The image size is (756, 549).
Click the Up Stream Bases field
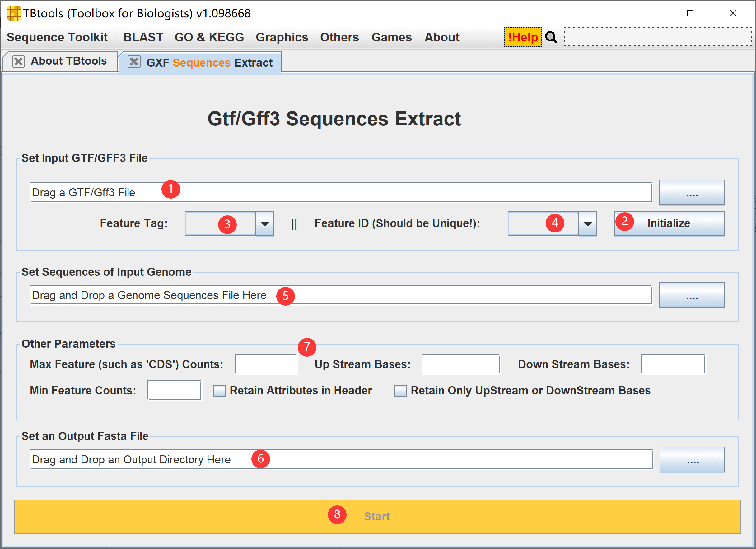tap(461, 364)
